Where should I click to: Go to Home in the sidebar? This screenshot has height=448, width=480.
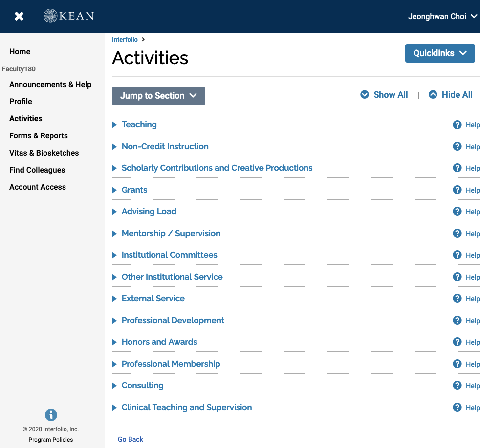coord(20,51)
